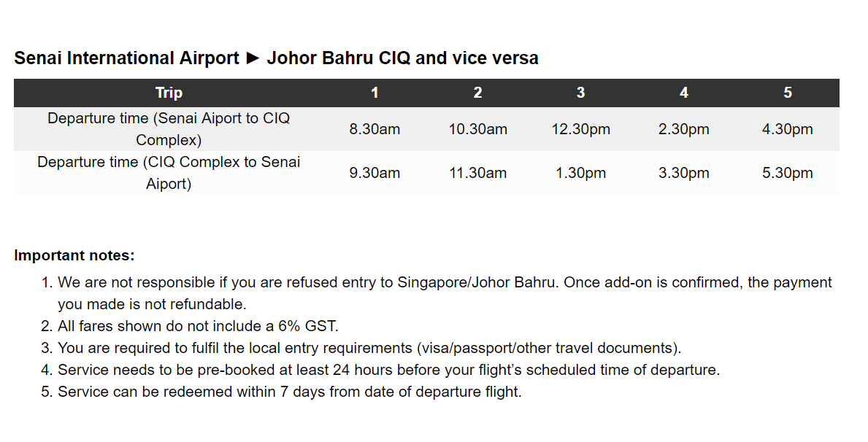Click the 9.30am departure time
The image size is (868, 442).
[375, 173]
